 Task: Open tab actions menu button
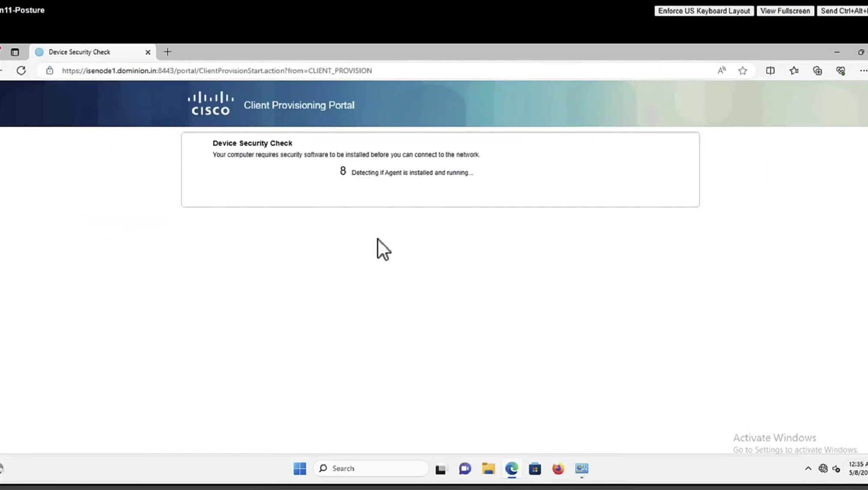click(15, 52)
